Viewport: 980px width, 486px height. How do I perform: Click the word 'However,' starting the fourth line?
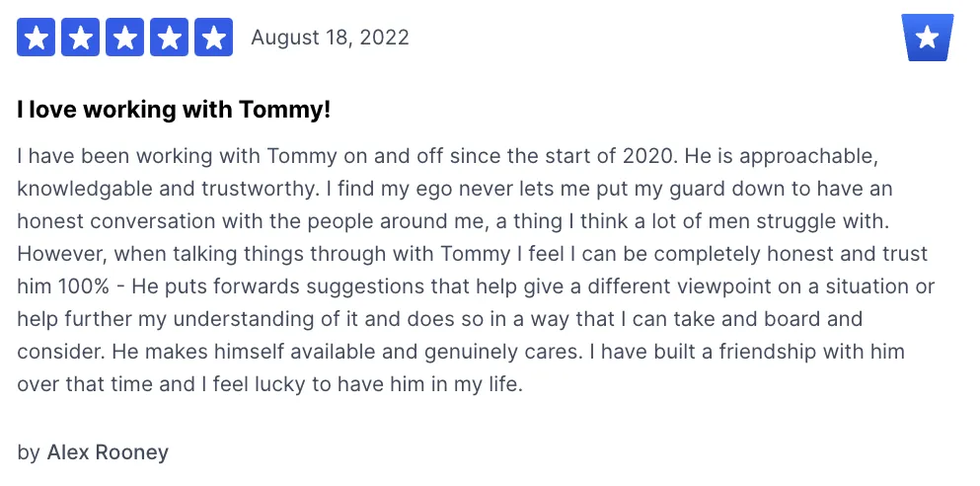(x=62, y=255)
